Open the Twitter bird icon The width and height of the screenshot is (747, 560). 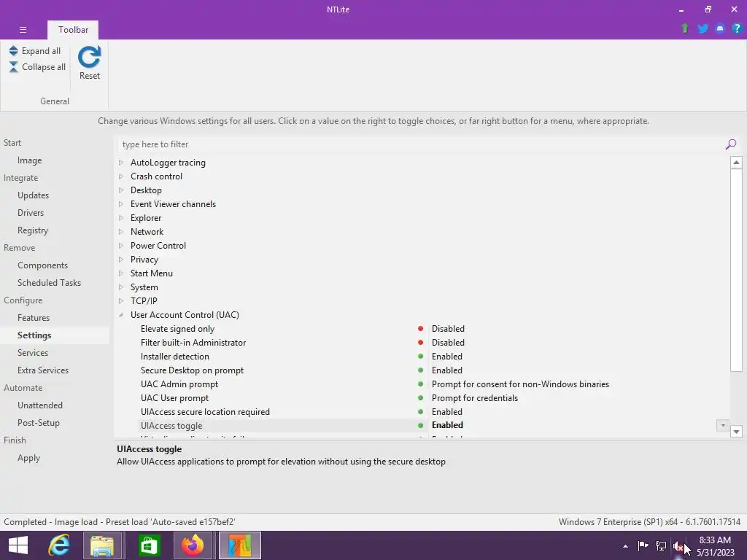pos(703,28)
